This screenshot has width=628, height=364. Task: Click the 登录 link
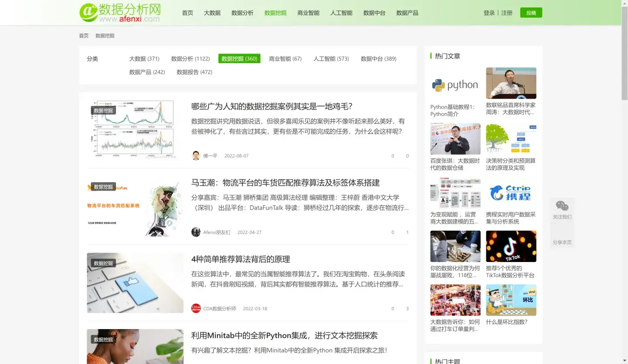coord(489,13)
